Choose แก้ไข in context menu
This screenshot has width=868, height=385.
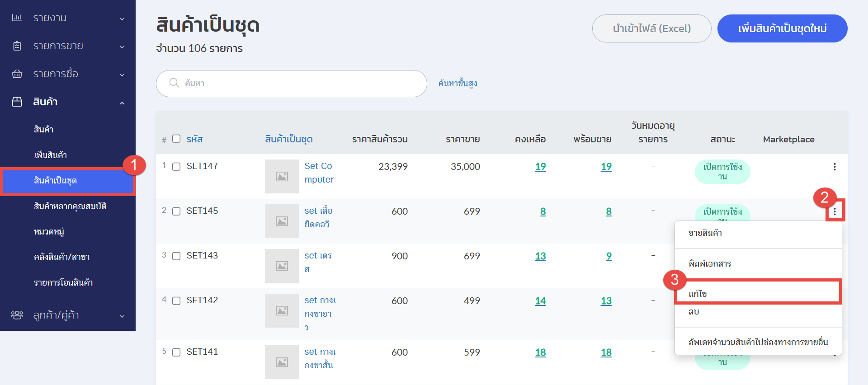tap(758, 293)
